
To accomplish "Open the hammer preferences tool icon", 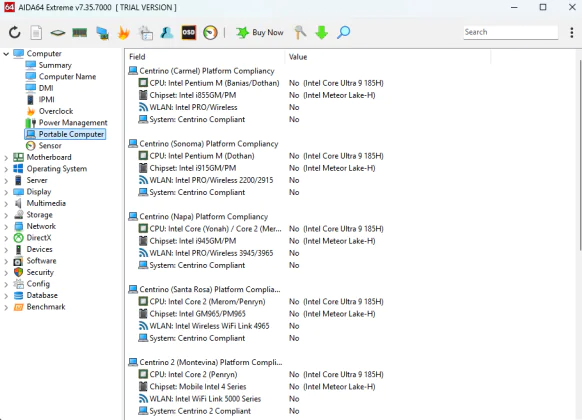I will click(300, 33).
